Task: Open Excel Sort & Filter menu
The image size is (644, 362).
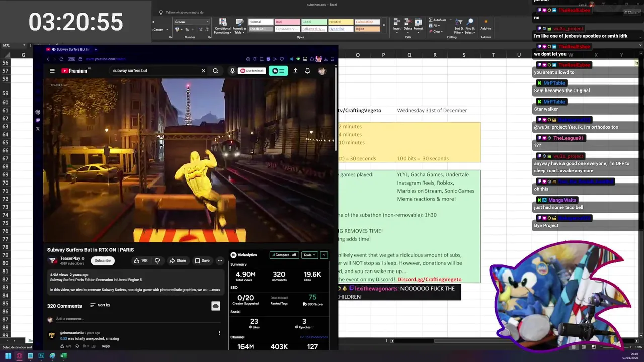Action: coord(459,26)
